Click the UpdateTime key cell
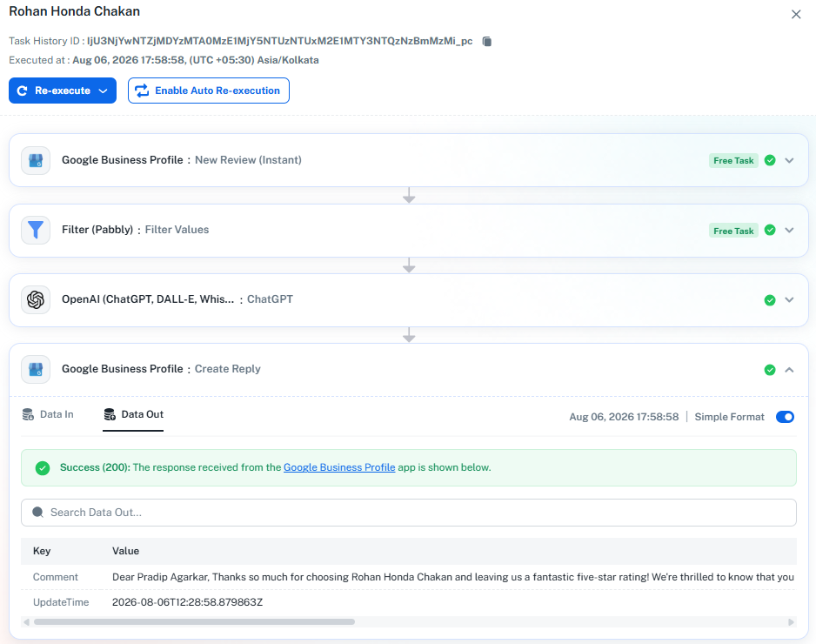Screen dimensions: 816x644 pyautogui.click(x=61, y=602)
